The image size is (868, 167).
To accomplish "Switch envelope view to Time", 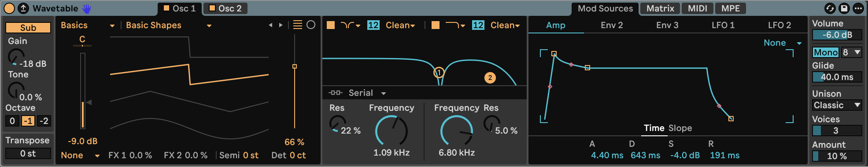I will click(654, 128).
